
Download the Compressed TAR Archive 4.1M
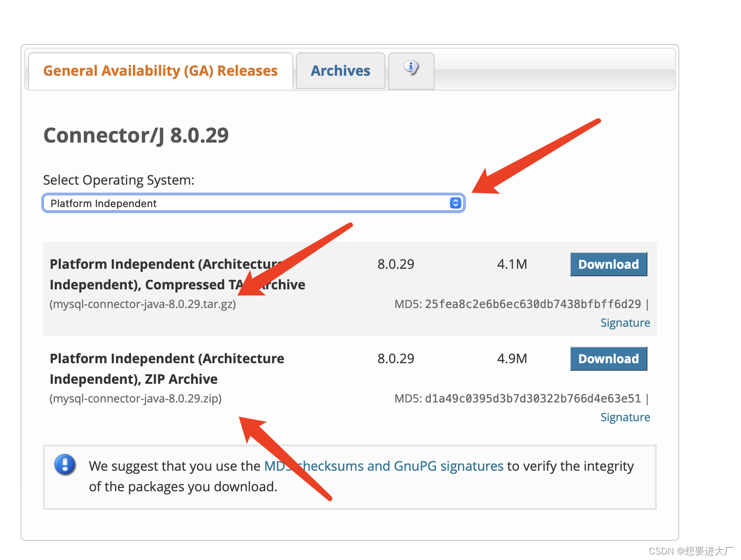[x=608, y=264]
